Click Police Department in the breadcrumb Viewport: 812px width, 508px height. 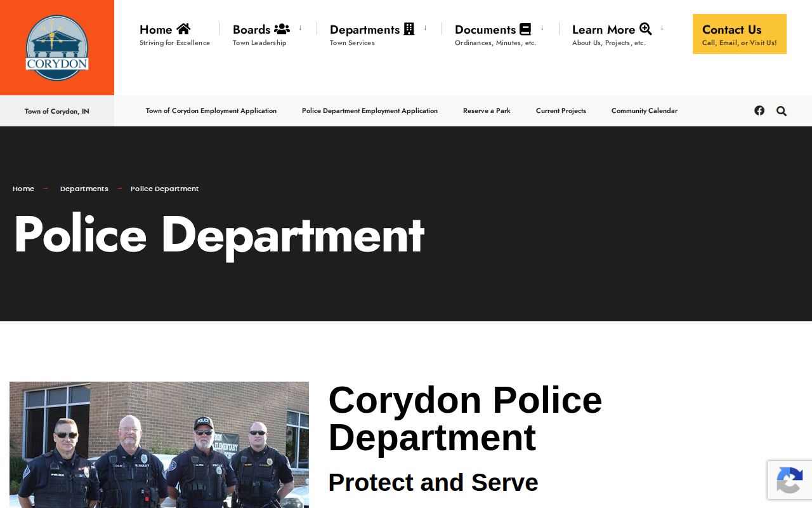pyautogui.click(x=165, y=189)
